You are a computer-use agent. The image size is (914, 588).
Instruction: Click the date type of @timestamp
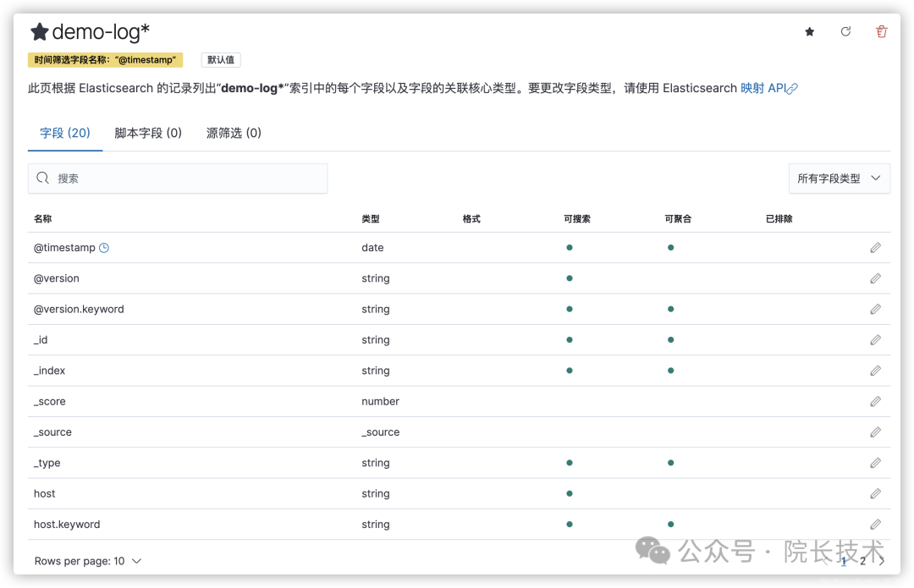(x=372, y=248)
